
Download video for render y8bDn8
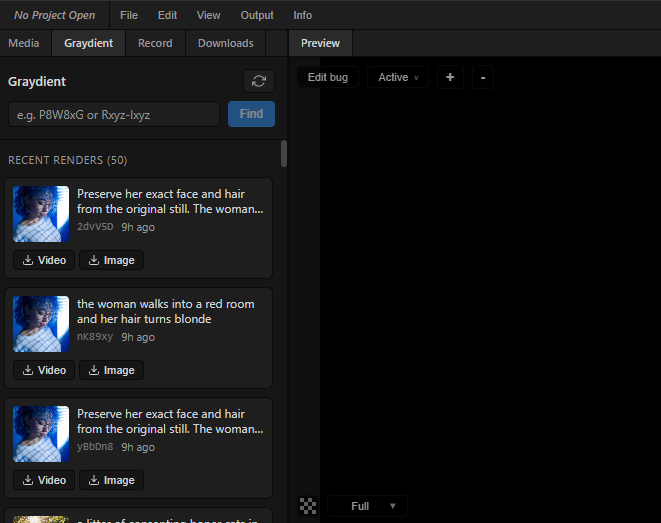tap(43, 480)
